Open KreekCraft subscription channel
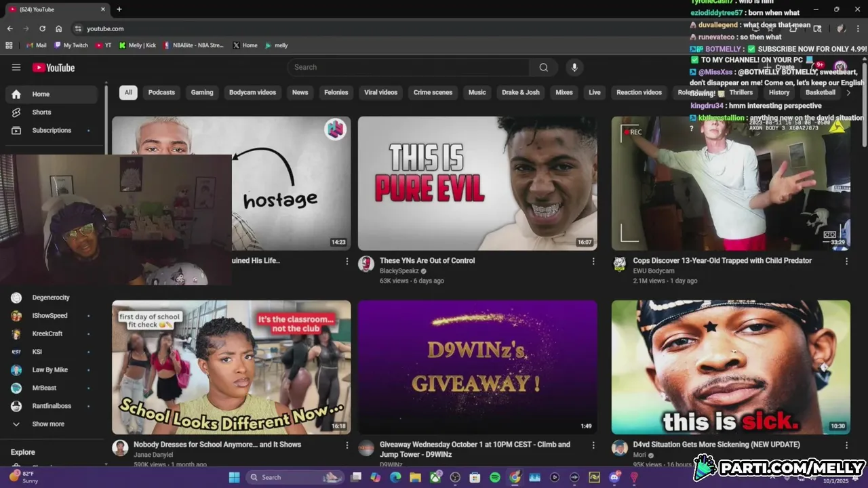 (52, 333)
